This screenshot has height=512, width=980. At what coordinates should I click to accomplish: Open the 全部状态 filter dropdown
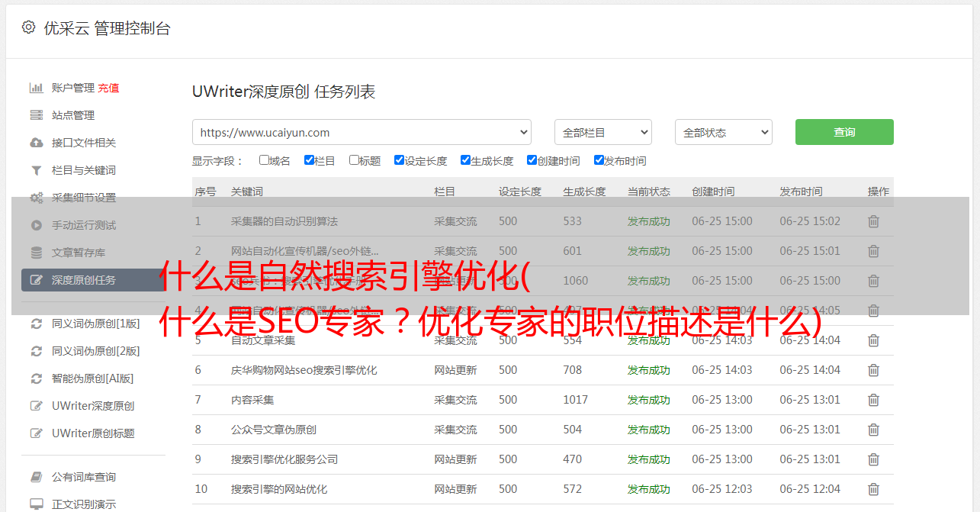click(x=723, y=132)
